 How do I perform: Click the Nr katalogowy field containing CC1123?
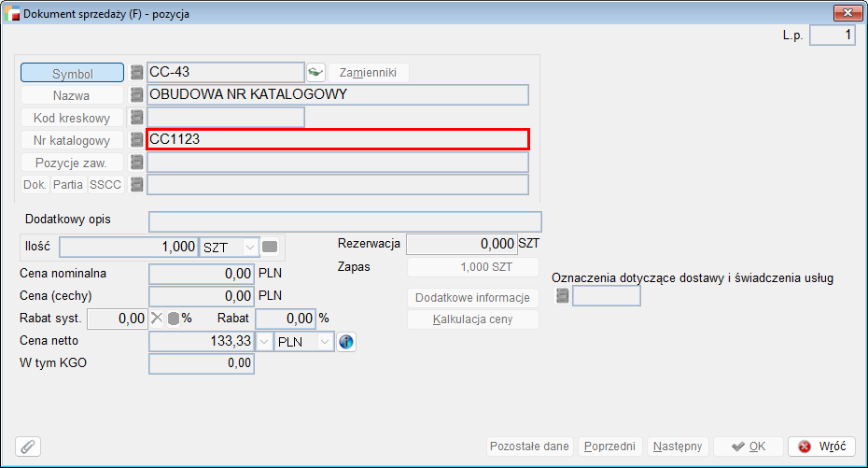pyautogui.click(x=338, y=139)
